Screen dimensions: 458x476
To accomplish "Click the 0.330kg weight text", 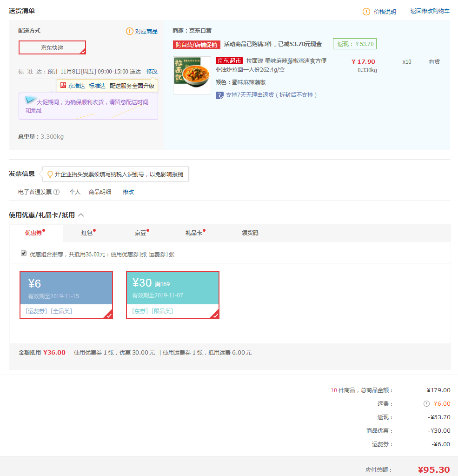I will coord(367,70).
